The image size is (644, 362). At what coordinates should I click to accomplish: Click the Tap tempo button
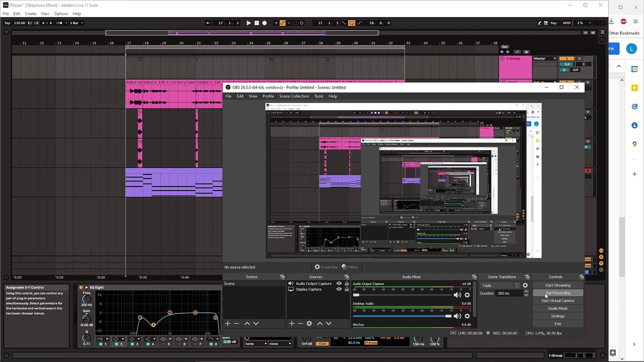point(7,23)
